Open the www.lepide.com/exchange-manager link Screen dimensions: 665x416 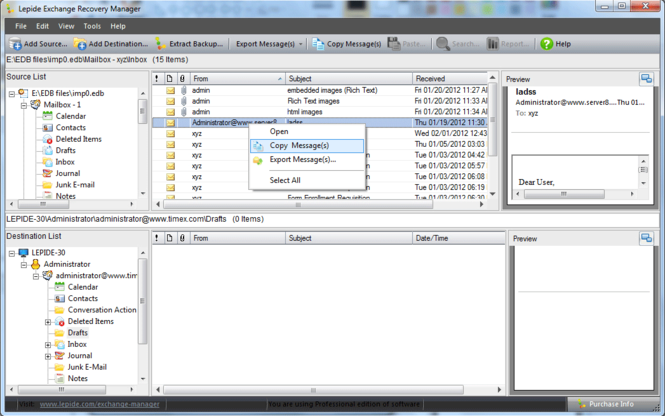[x=100, y=404]
